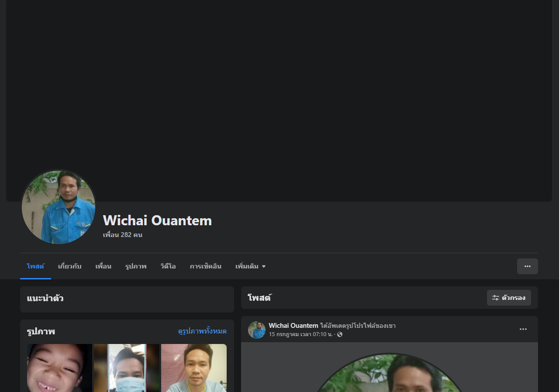Click the ตัวกรอง filter button
This screenshot has height=392, width=559.
tap(509, 298)
